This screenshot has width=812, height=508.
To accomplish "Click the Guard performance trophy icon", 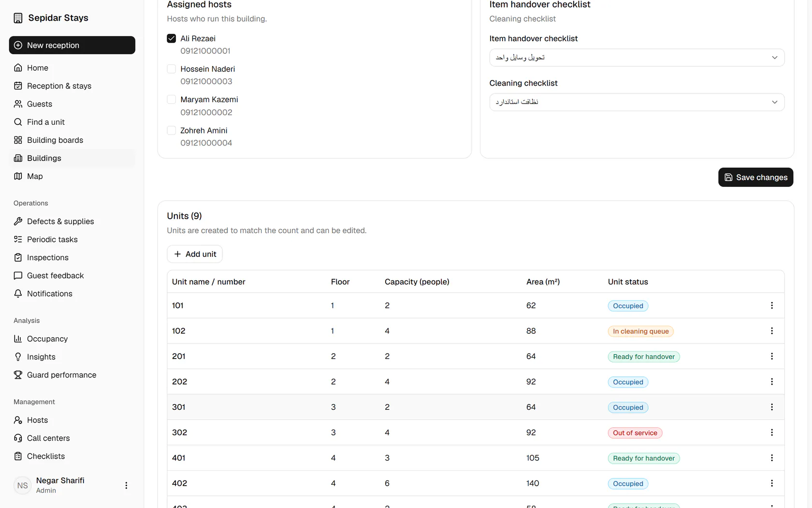I will 18,375.
